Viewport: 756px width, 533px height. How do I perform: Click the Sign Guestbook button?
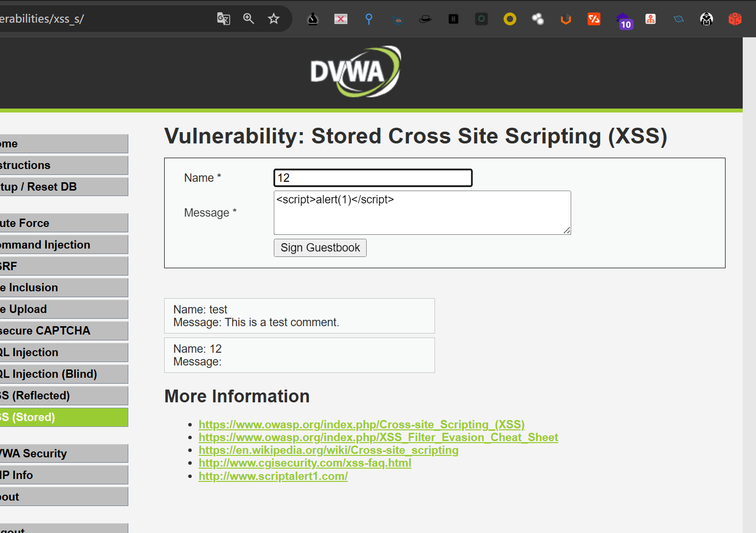coord(320,248)
